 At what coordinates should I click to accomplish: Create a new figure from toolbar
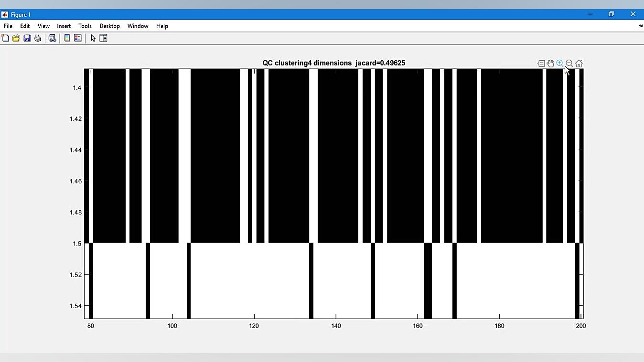pos(5,38)
